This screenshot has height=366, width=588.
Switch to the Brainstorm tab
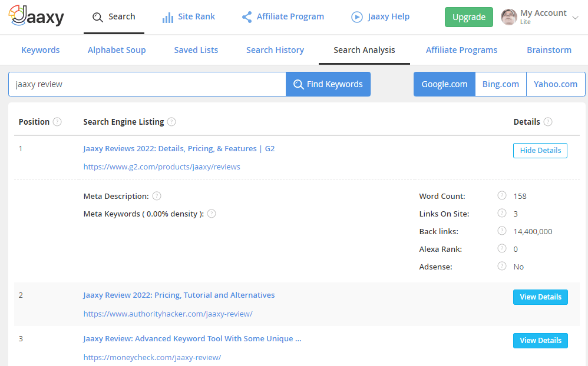point(549,50)
